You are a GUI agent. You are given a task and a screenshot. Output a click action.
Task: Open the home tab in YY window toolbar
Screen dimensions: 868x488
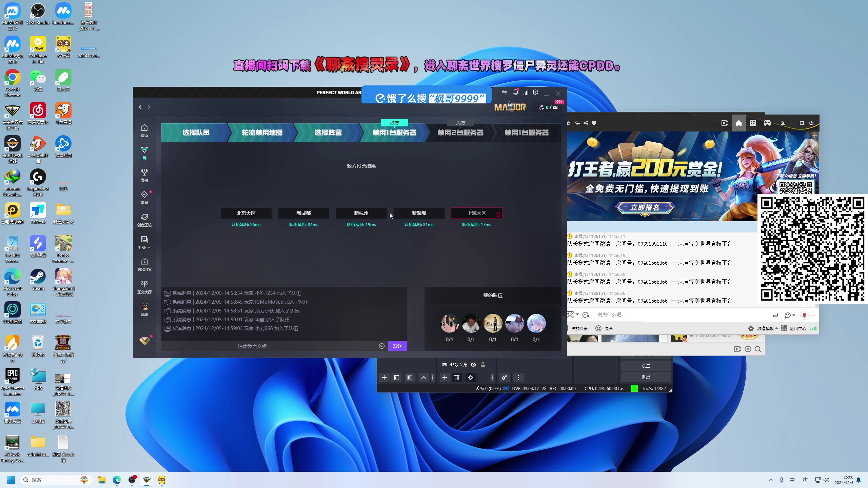pyautogui.click(x=738, y=123)
